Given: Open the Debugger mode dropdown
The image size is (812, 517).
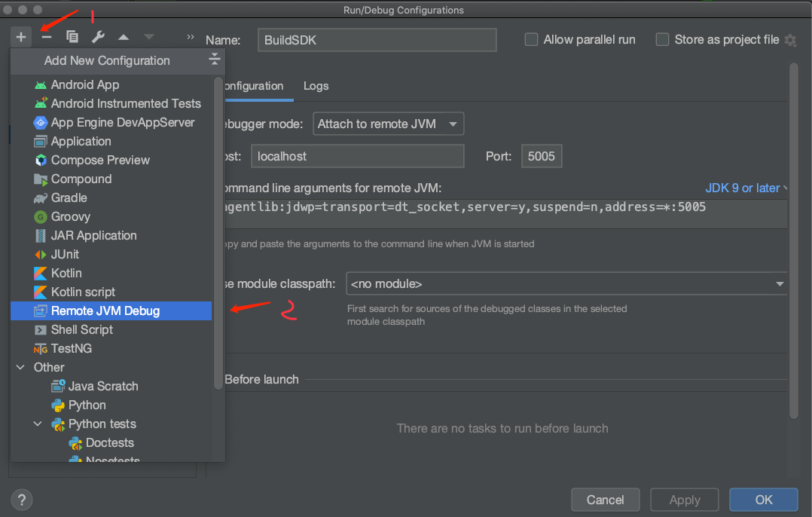Looking at the screenshot, I should click(389, 124).
